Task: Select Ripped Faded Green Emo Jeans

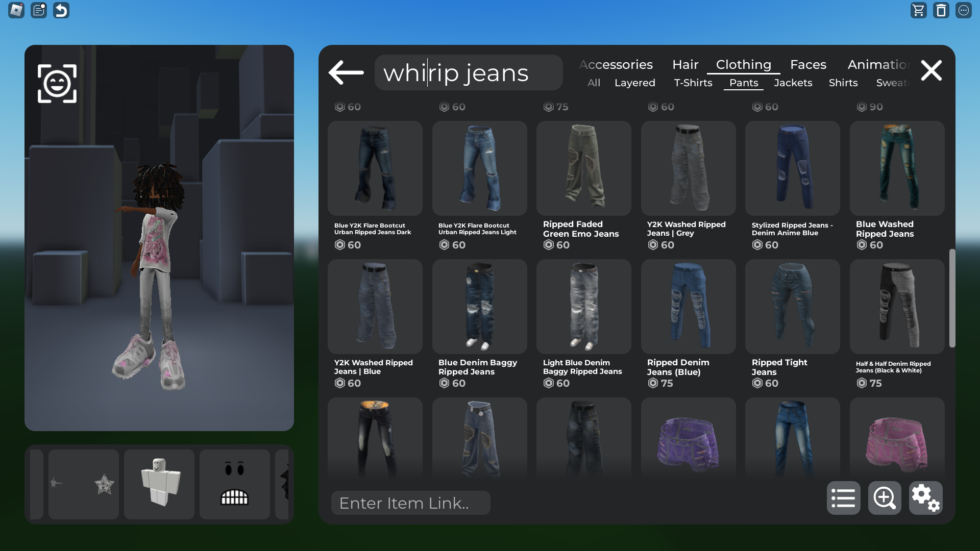Action: [583, 168]
